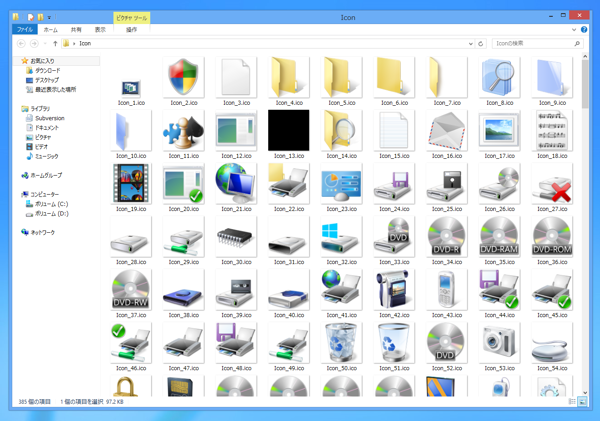Select the Icon_50.ico full recycle bin
Viewport: 600px width, 421px height.
pos(341,343)
